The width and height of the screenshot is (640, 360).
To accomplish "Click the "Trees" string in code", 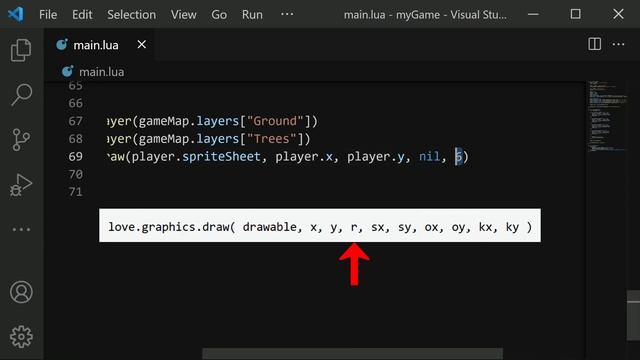I will click(x=271, y=139).
